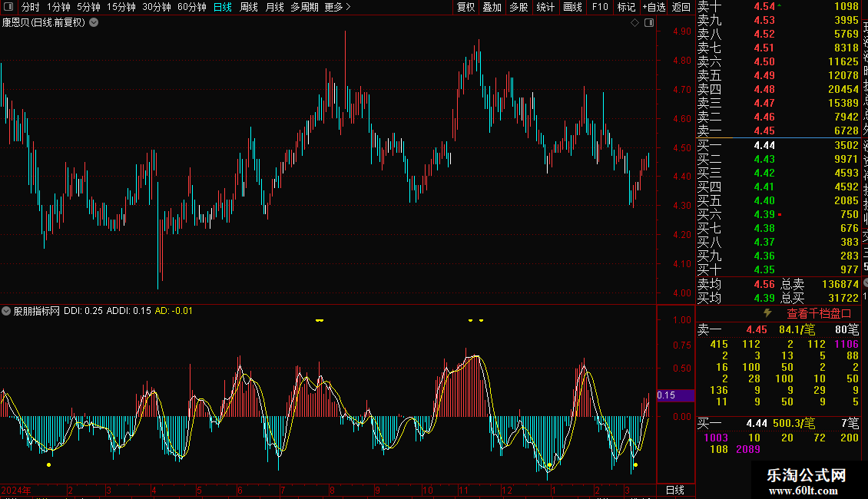
Task: Click the 买一 row at 4.44 in order book
Action: click(778, 146)
